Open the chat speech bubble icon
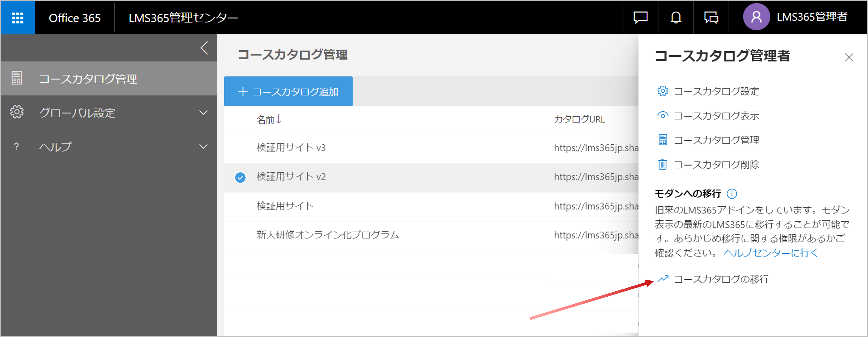Viewport: 868px width, 337px height. pyautogui.click(x=640, y=18)
